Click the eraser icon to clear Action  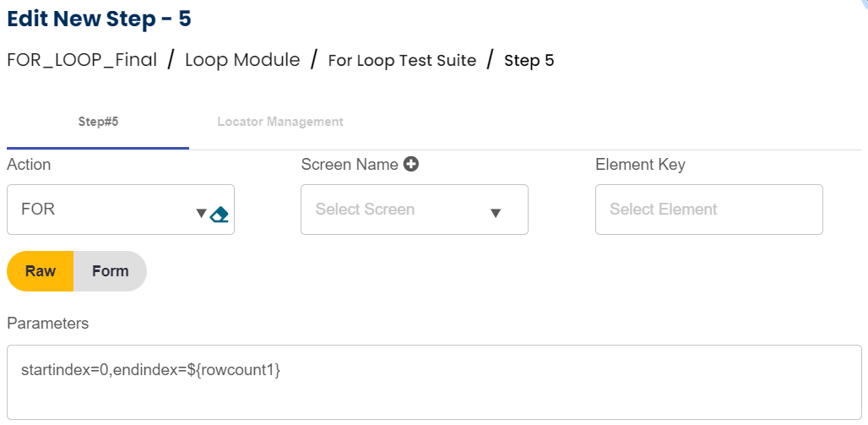click(220, 213)
